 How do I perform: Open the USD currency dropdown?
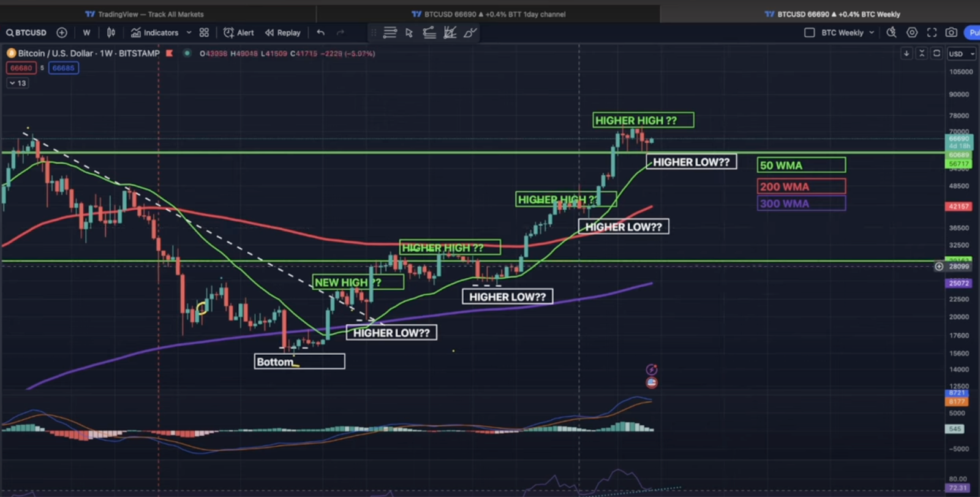(x=962, y=54)
